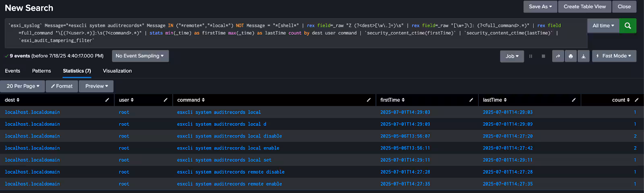The height and width of the screenshot is (193, 644).
Task: Open the Visualization tab
Action: 117,71
